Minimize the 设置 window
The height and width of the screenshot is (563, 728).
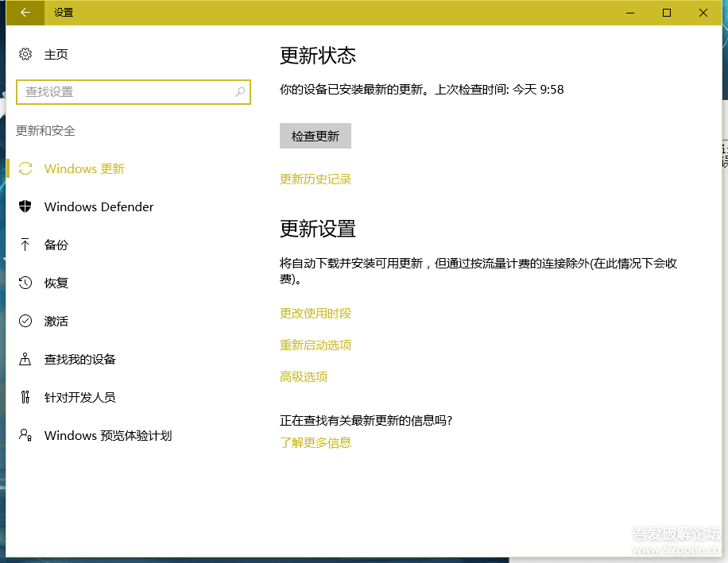[x=630, y=13]
